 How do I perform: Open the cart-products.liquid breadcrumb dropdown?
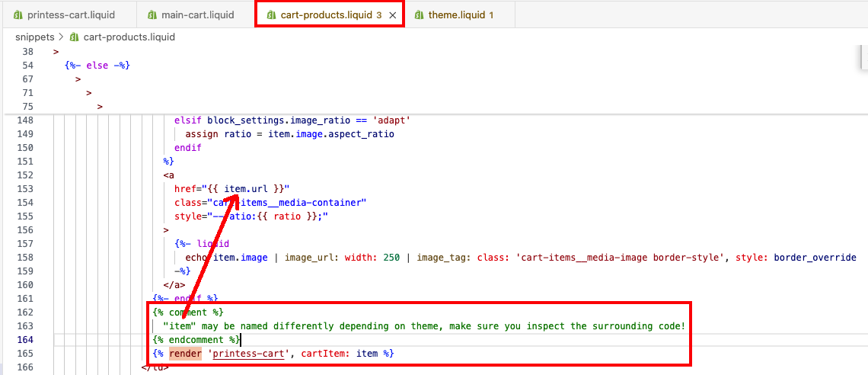point(129,37)
